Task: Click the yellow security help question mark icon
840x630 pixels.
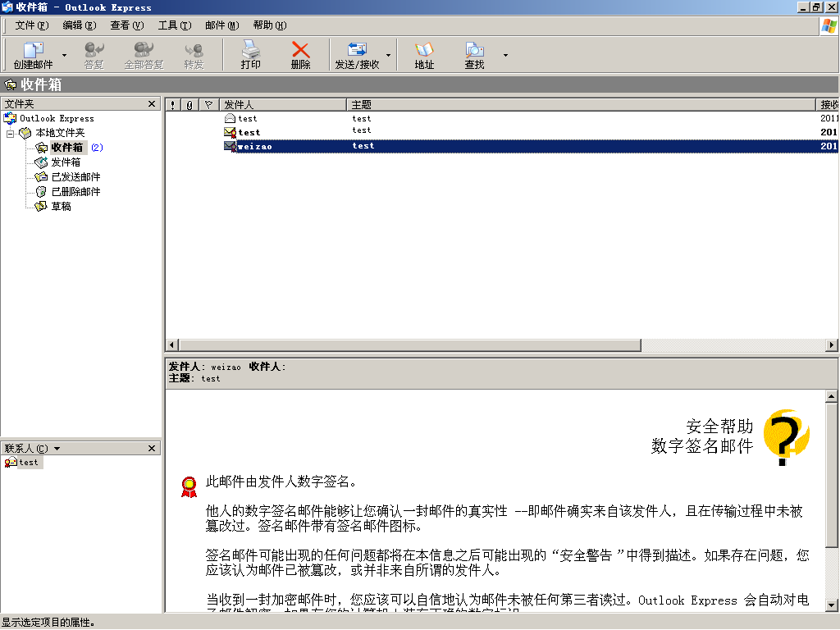Action: [x=786, y=436]
